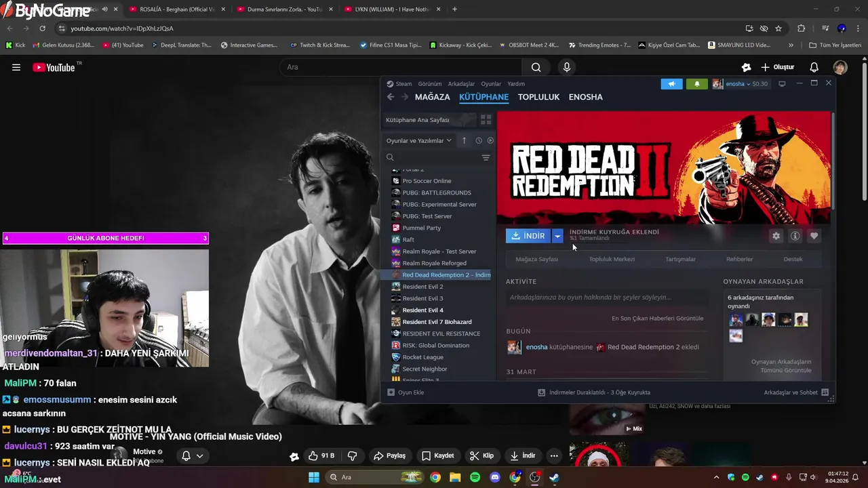Open YouTube hamburger guide menu
Viewport: 868px width, 488px height.
click(x=16, y=67)
